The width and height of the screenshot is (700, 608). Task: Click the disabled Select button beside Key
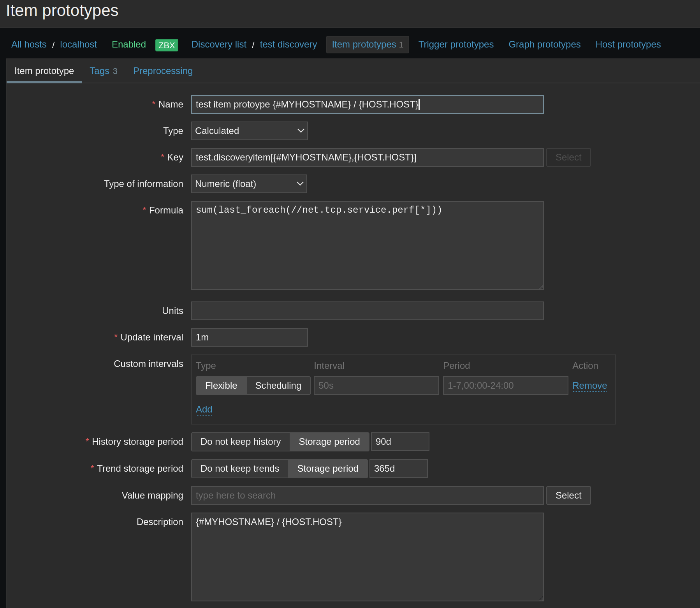point(568,157)
